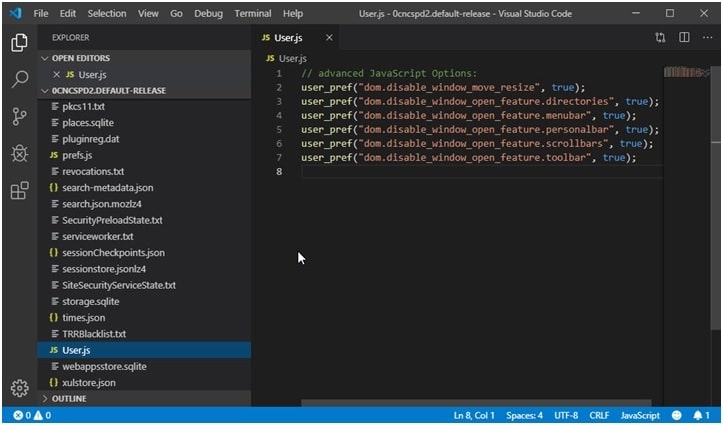Open the Explorer view in activity bar

point(19,43)
